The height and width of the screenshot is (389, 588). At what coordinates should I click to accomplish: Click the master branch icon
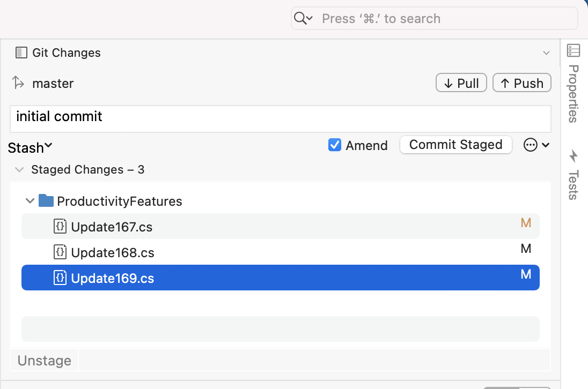19,83
